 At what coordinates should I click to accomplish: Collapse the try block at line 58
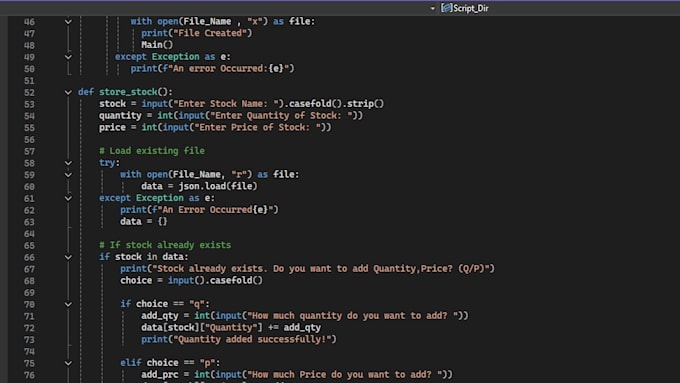(68, 163)
